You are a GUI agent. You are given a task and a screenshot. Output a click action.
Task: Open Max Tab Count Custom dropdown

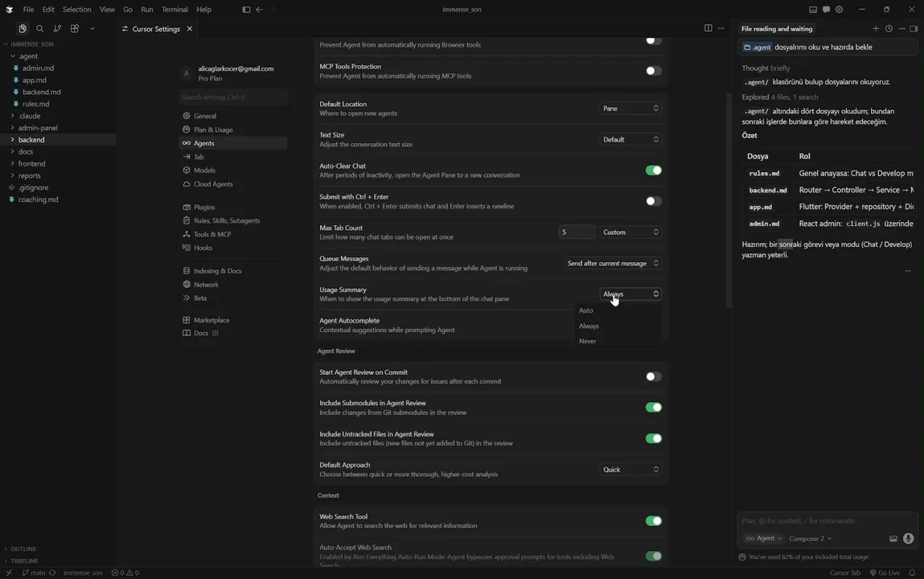[630, 232]
